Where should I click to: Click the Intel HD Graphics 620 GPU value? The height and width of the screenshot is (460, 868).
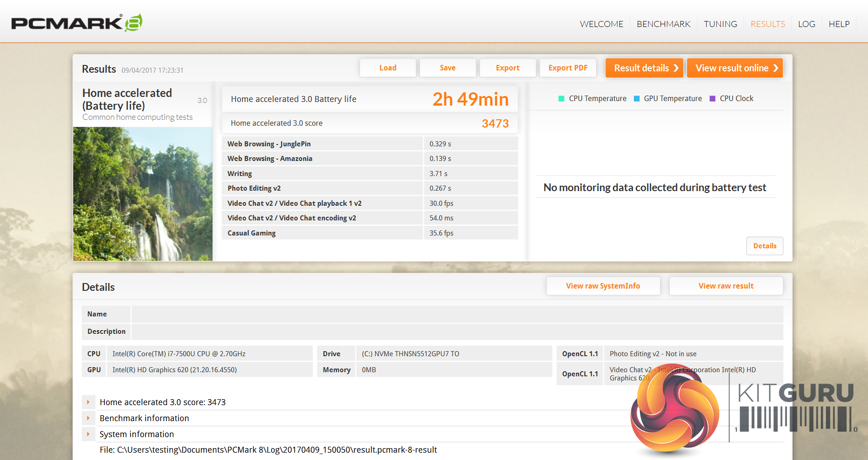[x=175, y=370]
